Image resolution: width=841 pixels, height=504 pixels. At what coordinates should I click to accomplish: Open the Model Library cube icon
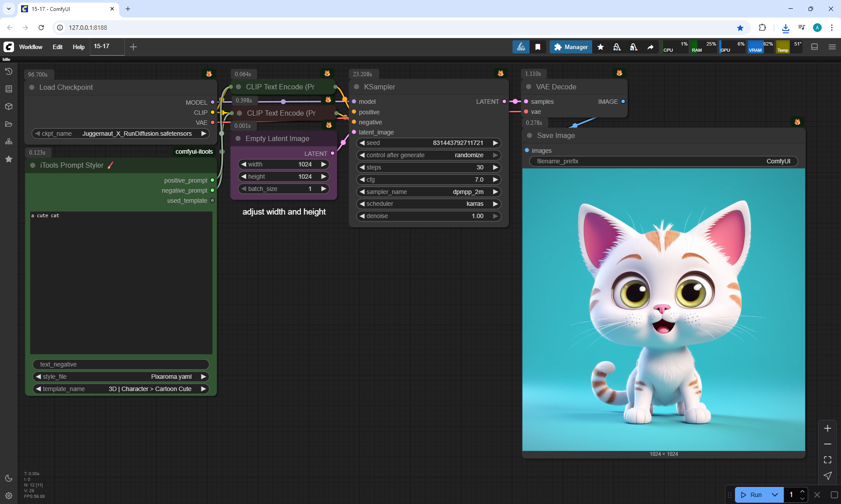click(x=9, y=106)
